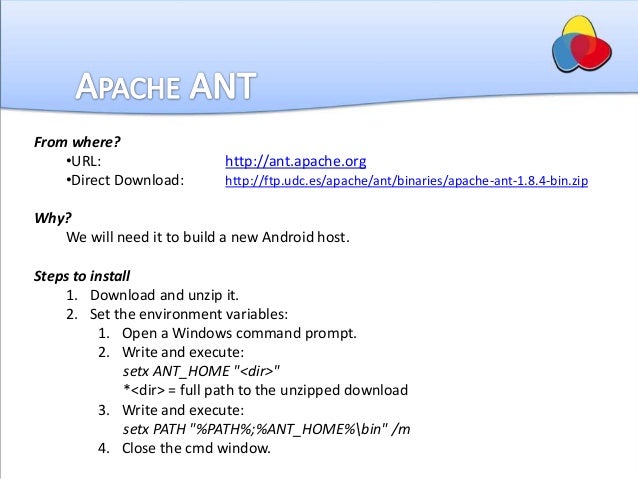Select the '•Direct Download:' label
Viewport: 638px width, 479px height.
(125, 180)
